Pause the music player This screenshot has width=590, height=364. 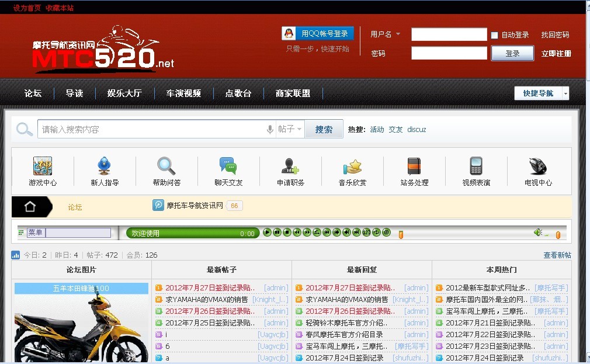pos(277,233)
